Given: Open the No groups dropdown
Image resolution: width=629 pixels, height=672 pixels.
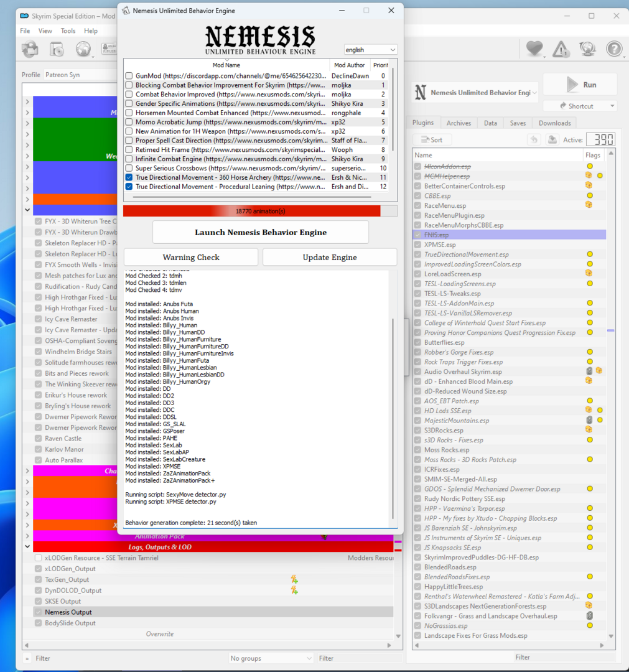Looking at the screenshot, I should point(271,658).
